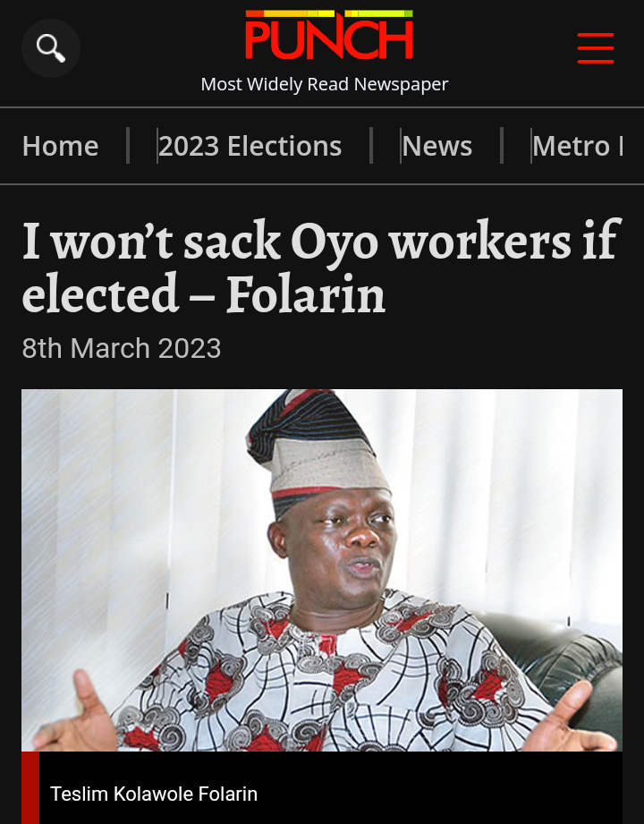This screenshot has width=644, height=824.
Task: Click the red accent bar beside the caption
Action: click(30, 787)
